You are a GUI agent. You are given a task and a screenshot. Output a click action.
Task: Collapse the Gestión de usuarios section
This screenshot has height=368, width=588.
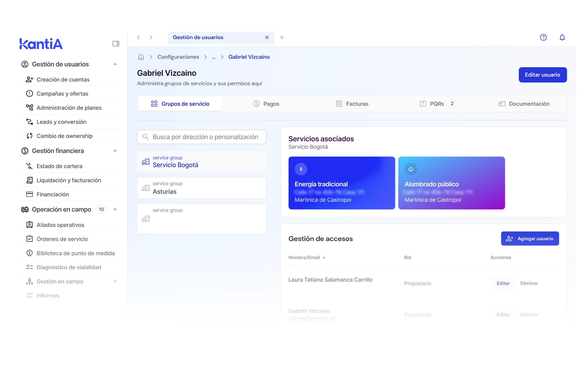point(115,64)
